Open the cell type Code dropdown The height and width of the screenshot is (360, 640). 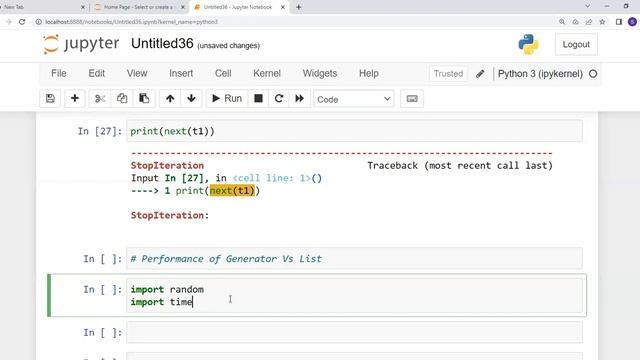[x=353, y=99]
